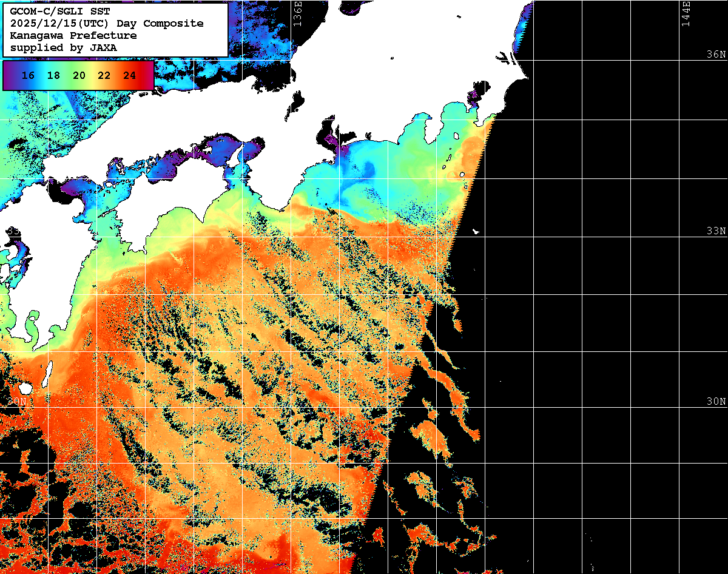This screenshot has width=728, height=574.
Task: Click the GCOM-C/SGLI SST title text
Action: pos(60,12)
